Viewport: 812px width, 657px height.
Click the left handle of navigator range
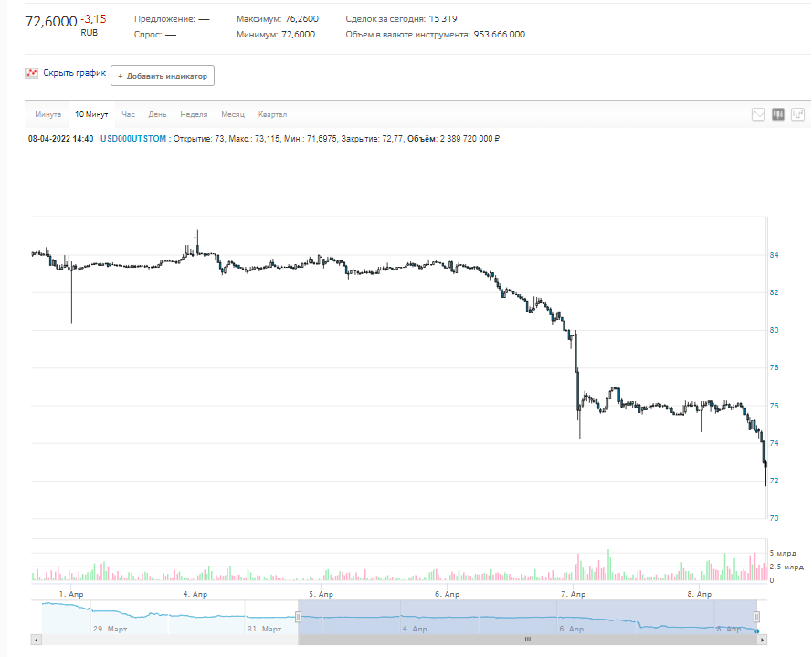coord(299,617)
